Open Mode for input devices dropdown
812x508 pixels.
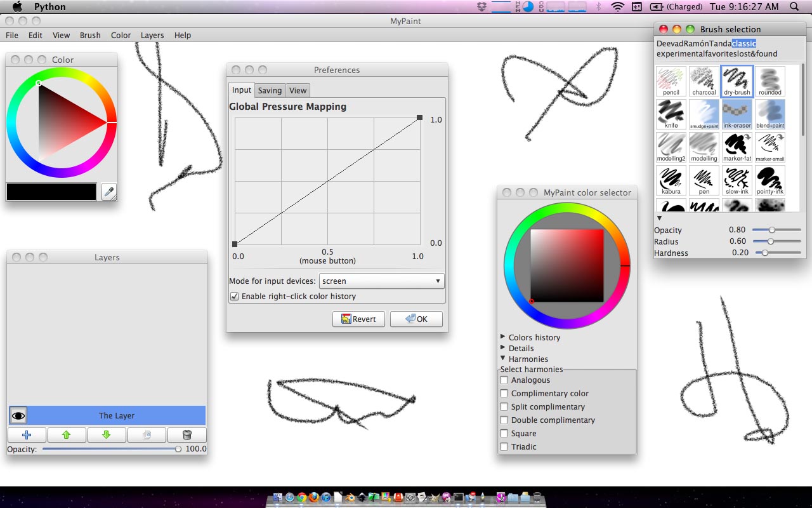point(381,281)
